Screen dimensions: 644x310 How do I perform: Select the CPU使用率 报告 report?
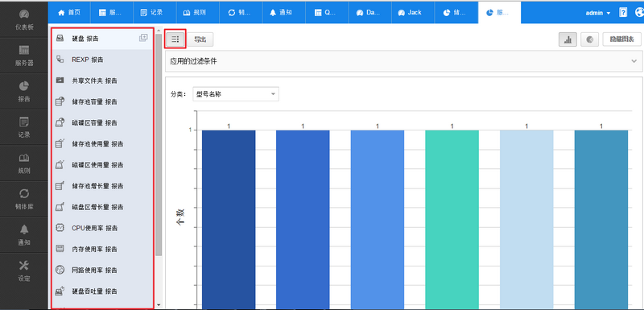[102, 229]
